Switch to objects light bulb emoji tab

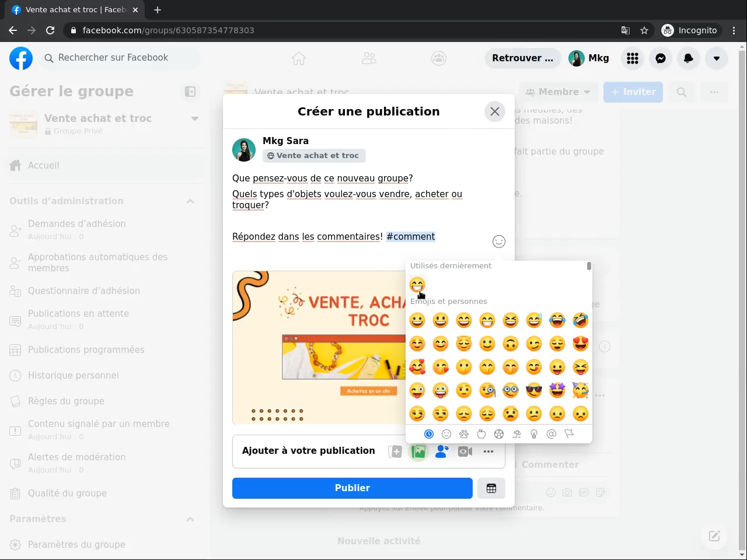tap(534, 434)
